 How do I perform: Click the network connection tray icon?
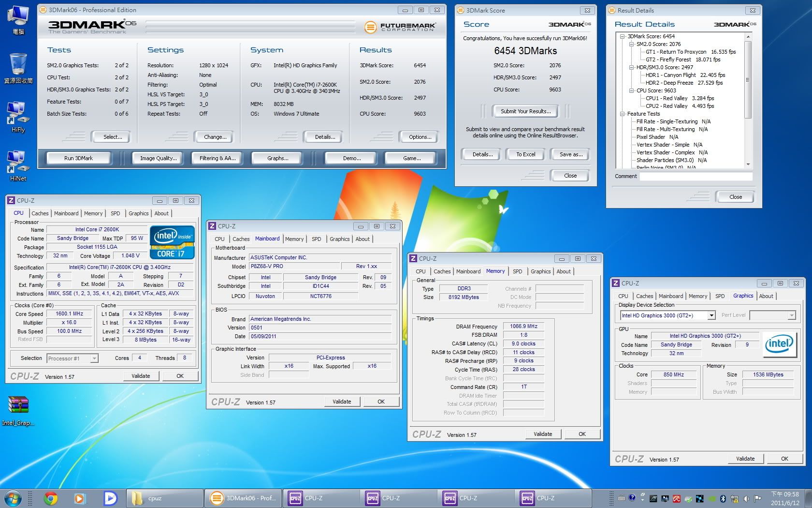coord(735,498)
